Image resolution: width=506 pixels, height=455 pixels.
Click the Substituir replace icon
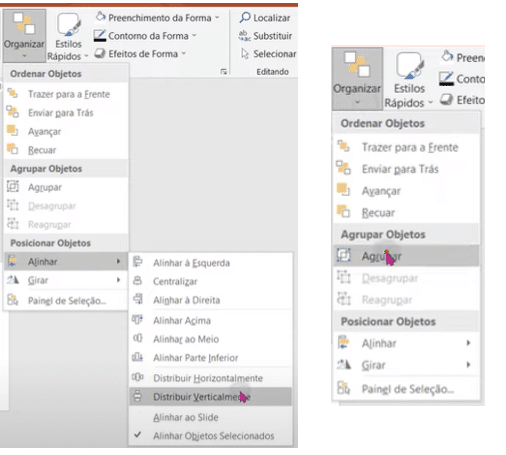(x=244, y=36)
